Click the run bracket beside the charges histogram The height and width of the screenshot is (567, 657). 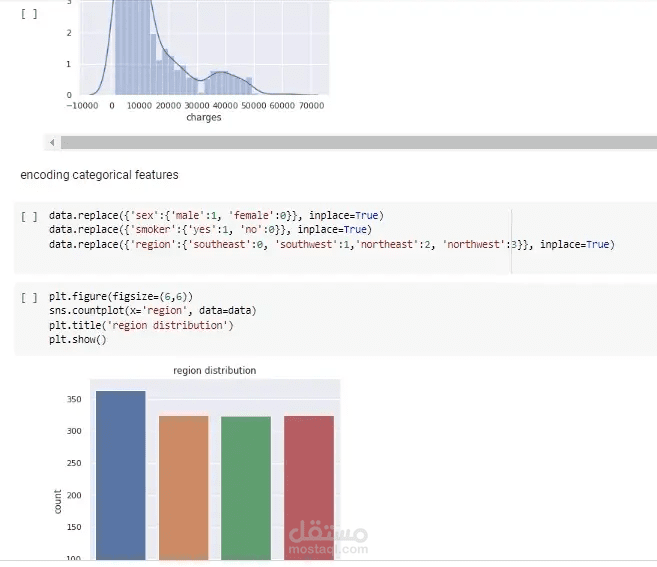(29, 14)
